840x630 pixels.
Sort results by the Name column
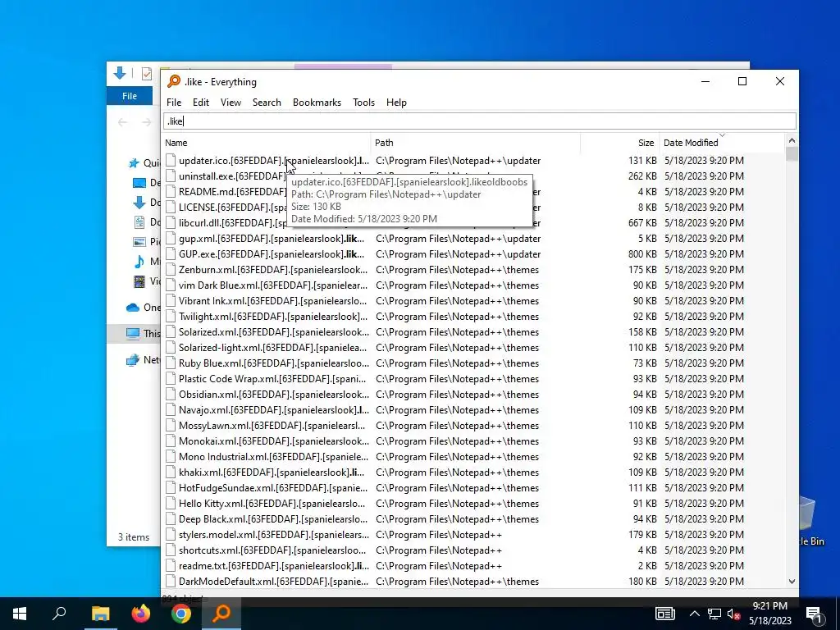pyautogui.click(x=267, y=143)
